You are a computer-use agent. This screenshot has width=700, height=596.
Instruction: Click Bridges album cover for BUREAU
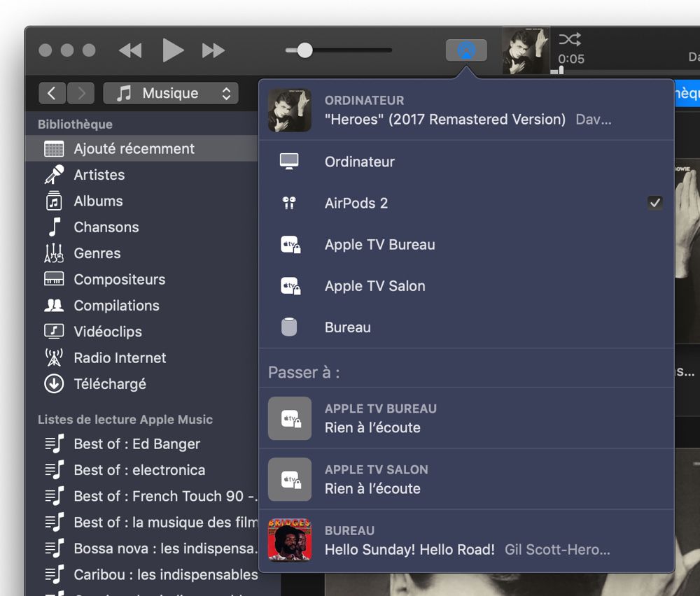290,540
